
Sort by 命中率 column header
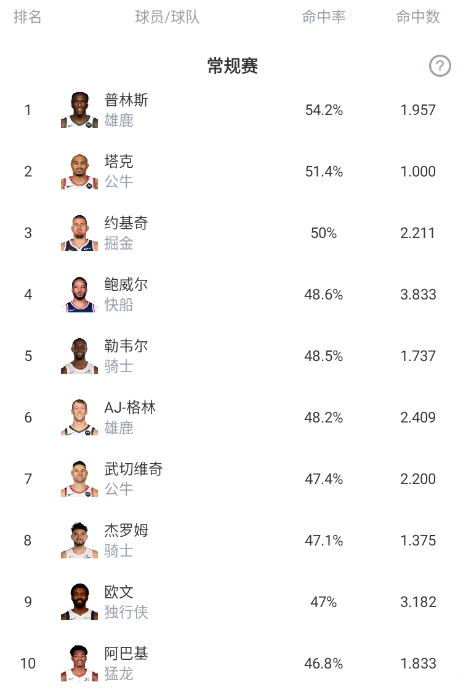coord(324,17)
